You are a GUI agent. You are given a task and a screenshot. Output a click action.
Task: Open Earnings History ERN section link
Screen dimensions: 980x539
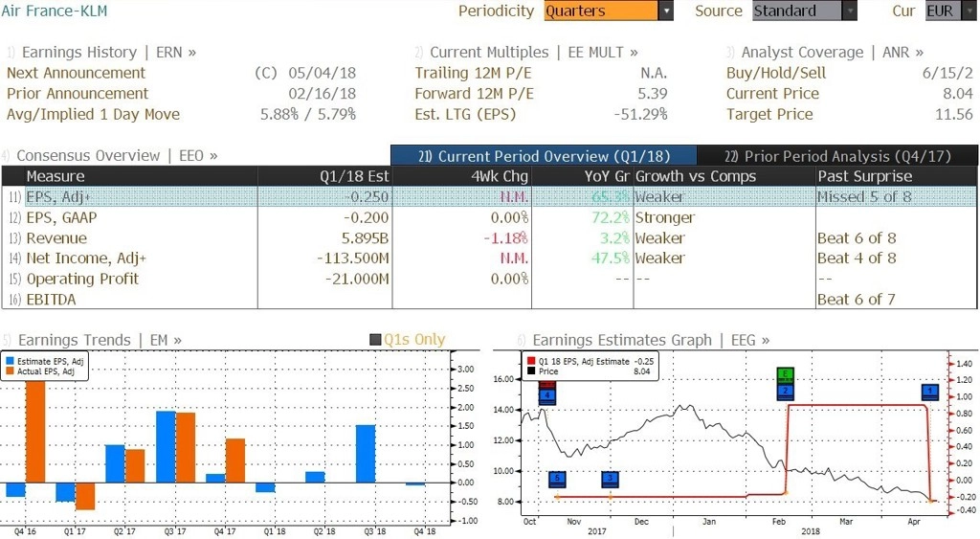coord(109,53)
